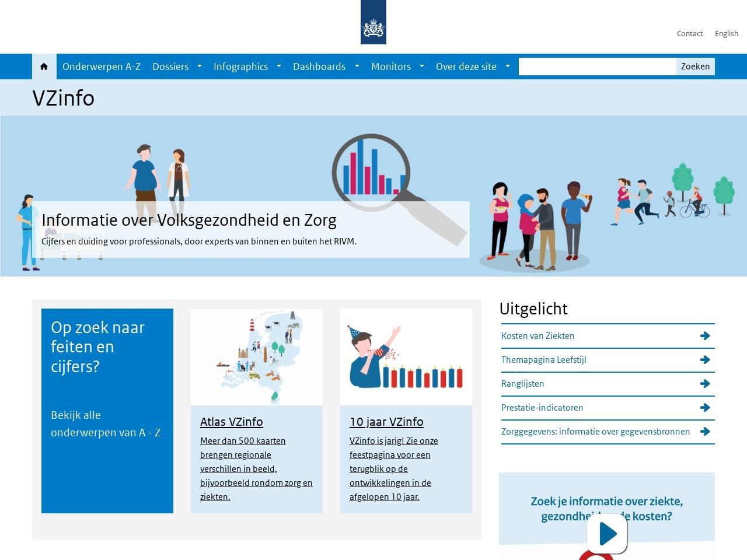Start the video with the play button
This screenshot has width=747, height=560.
[x=607, y=533]
